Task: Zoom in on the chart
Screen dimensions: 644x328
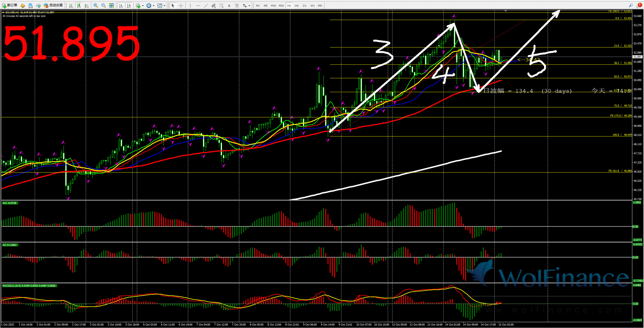Action: pos(96,6)
